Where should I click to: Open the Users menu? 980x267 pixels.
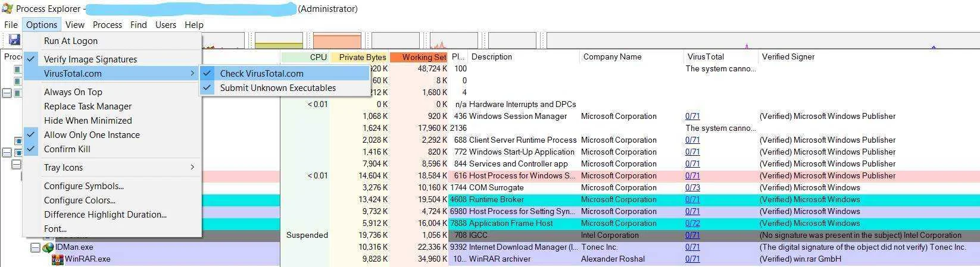click(166, 24)
